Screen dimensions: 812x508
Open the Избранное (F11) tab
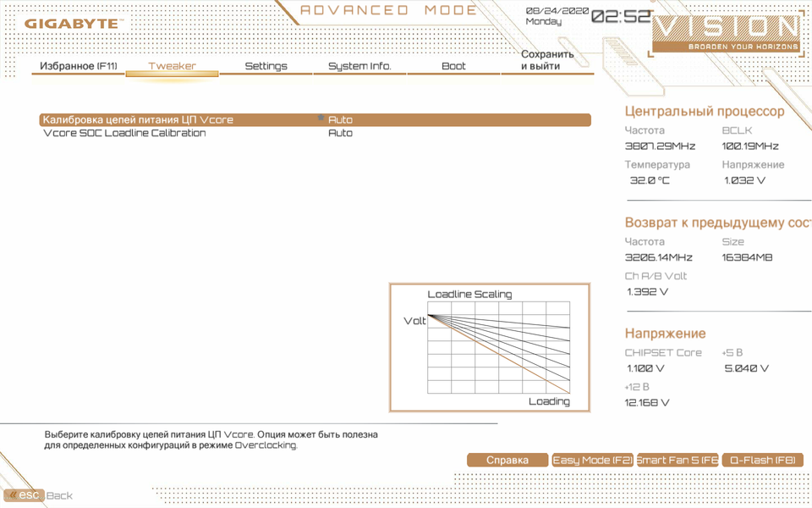78,66
